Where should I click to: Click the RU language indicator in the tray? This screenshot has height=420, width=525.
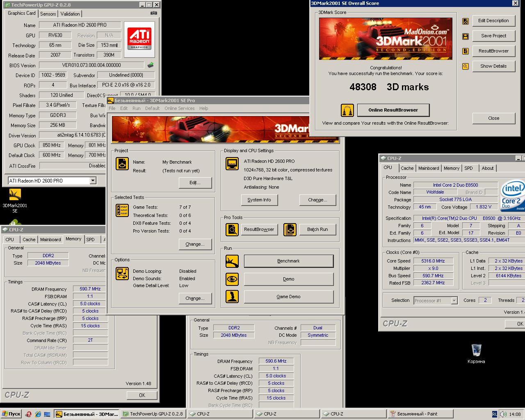[495, 414]
